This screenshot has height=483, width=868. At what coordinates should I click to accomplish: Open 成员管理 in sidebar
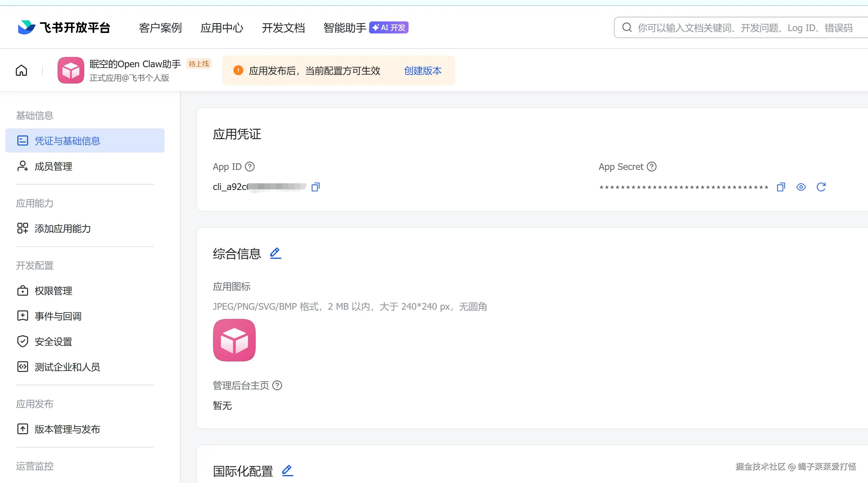point(53,166)
